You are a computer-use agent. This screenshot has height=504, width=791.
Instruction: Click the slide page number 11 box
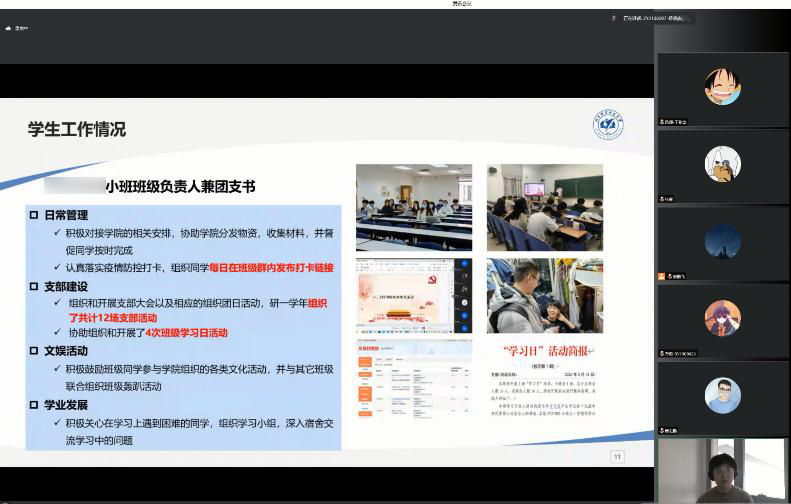pos(617,456)
